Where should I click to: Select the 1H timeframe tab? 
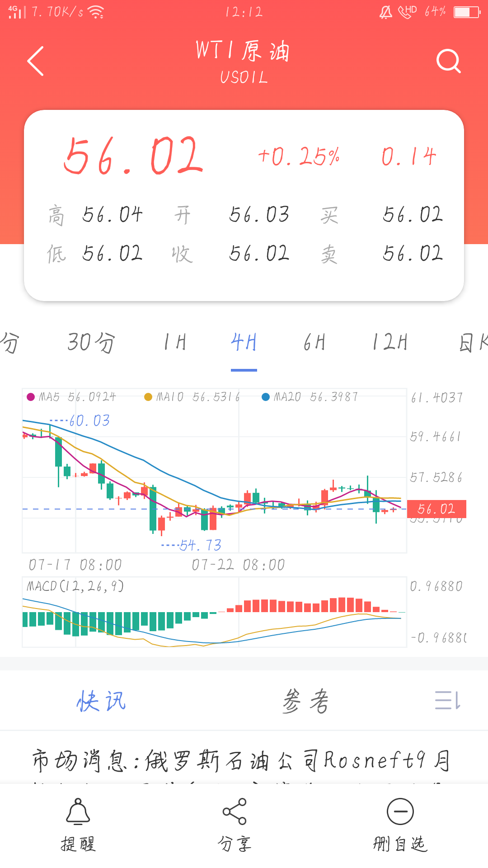(x=175, y=342)
